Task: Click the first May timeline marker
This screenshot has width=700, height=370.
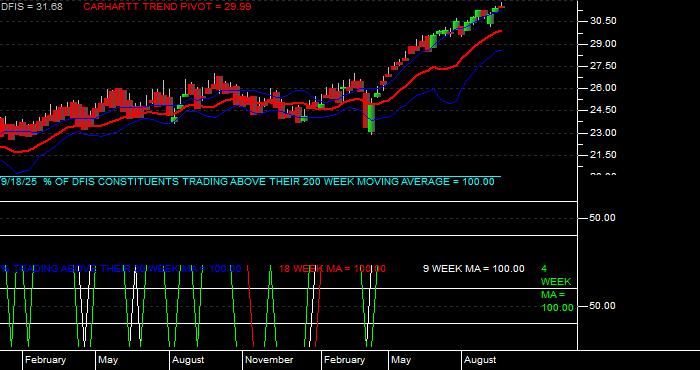Action: [x=108, y=360]
